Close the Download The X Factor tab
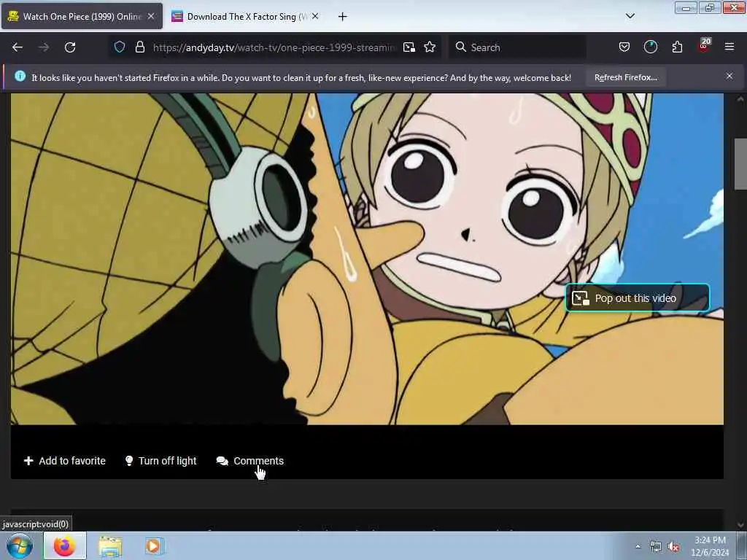 315,16
